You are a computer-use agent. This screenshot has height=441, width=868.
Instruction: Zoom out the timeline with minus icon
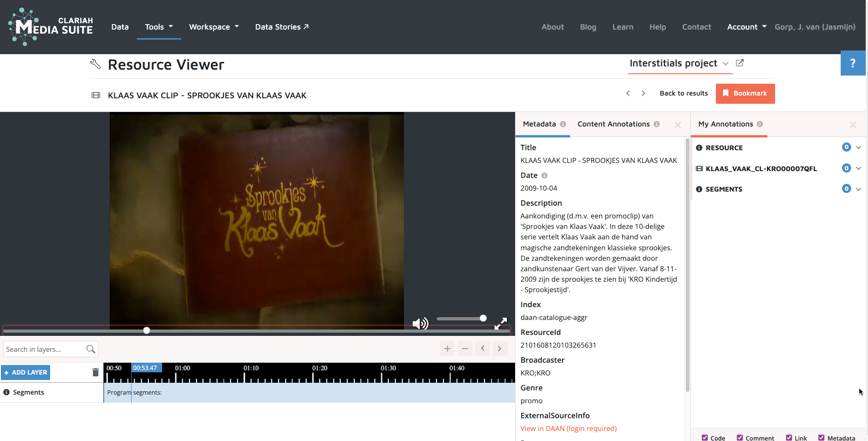coord(465,349)
